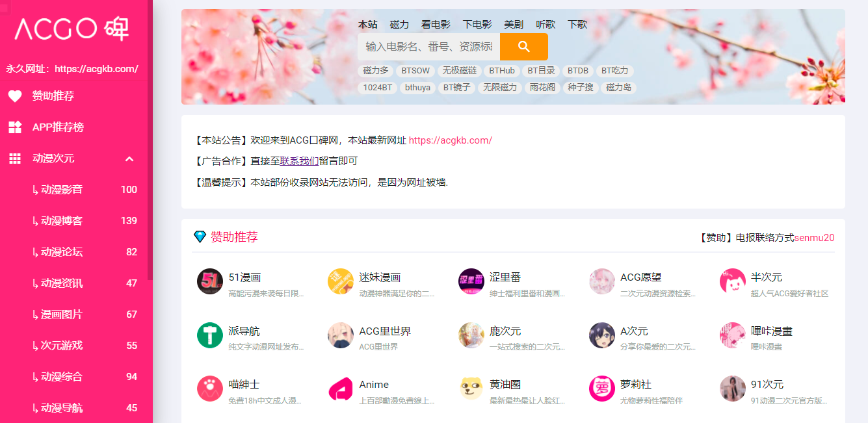
Task: Choose the 1024BT search source
Action: point(378,88)
